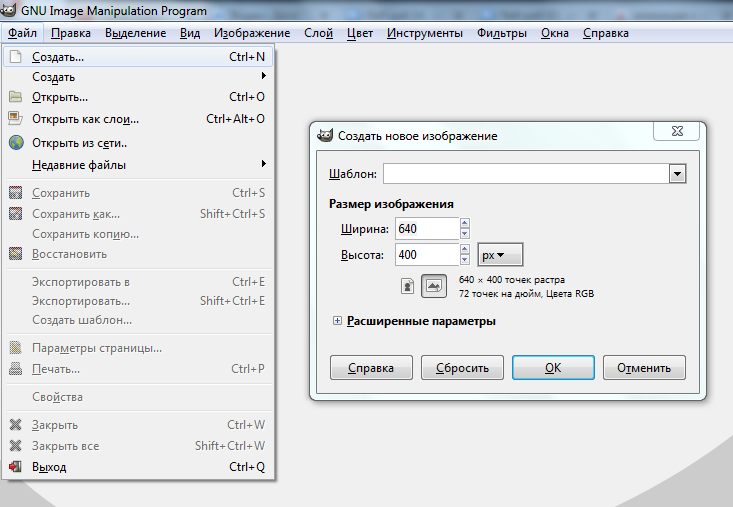The height and width of the screenshot is (507, 733).
Task: Open the Изображение menu
Action: (x=252, y=33)
